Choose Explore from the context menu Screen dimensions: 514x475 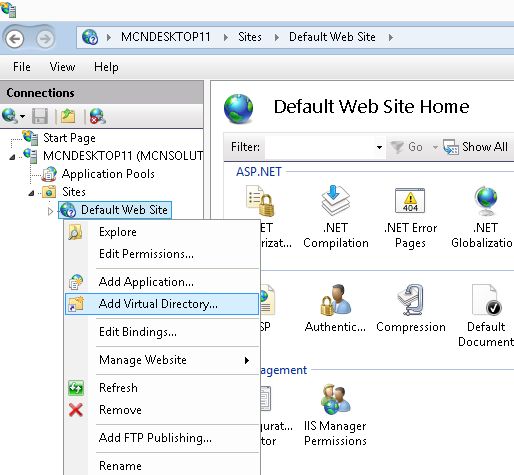pyautogui.click(x=162, y=232)
